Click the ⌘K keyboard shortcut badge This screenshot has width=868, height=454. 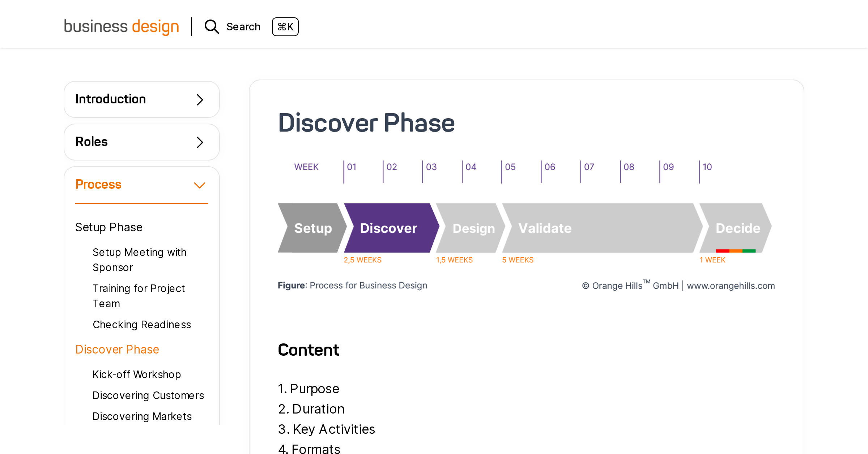tap(285, 27)
